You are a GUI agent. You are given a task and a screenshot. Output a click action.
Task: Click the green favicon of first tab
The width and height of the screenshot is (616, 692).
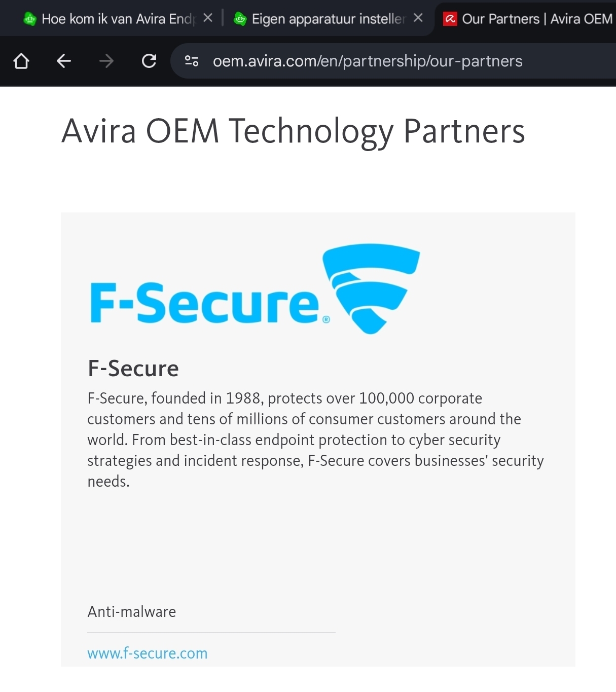pyautogui.click(x=30, y=19)
